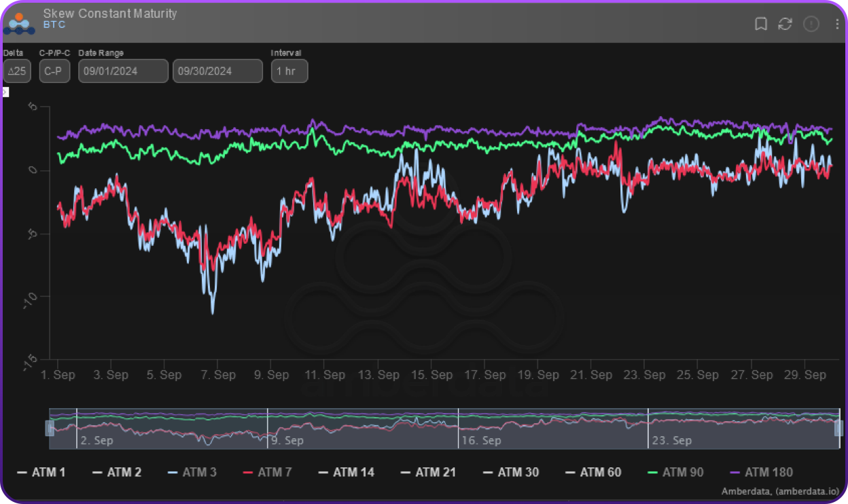Expand the Interval 1 hr dropdown

pyautogui.click(x=289, y=71)
